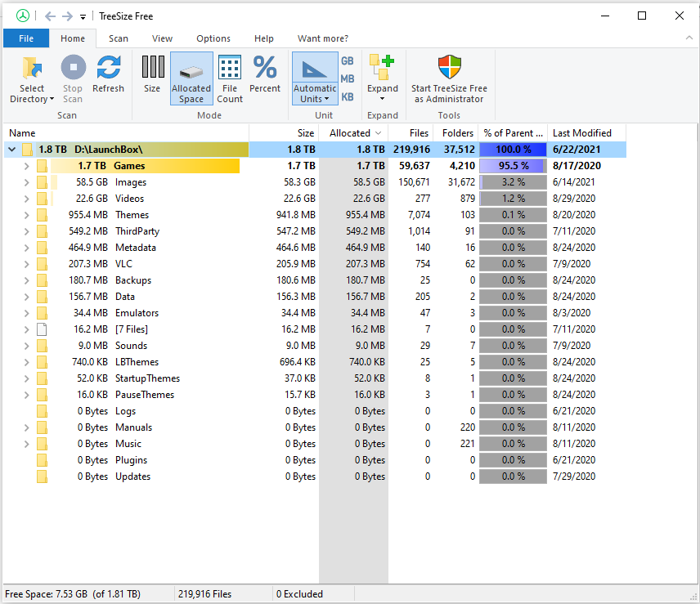The width and height of the screenshot is (700, 604).
Task: Select the Images folder icon
Action: tap(42, 182)
